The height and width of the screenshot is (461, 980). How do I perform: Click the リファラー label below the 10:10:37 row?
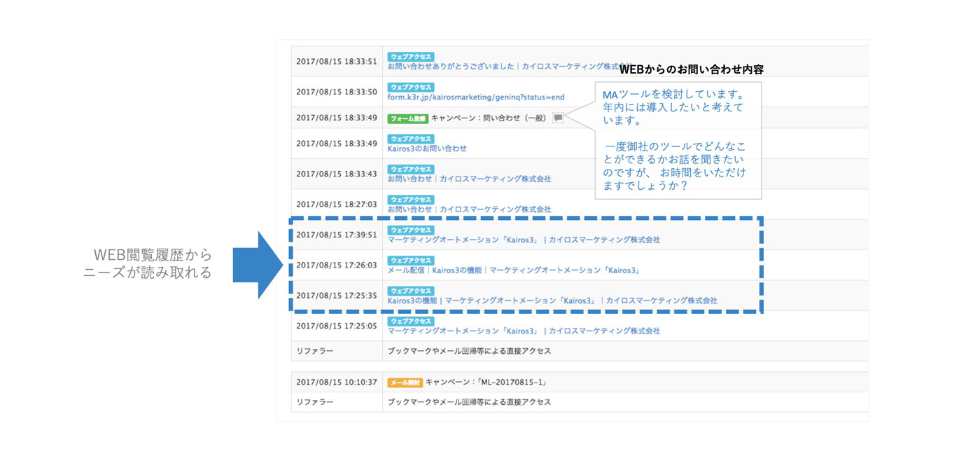pyautogui.click(x=315, y=402)
